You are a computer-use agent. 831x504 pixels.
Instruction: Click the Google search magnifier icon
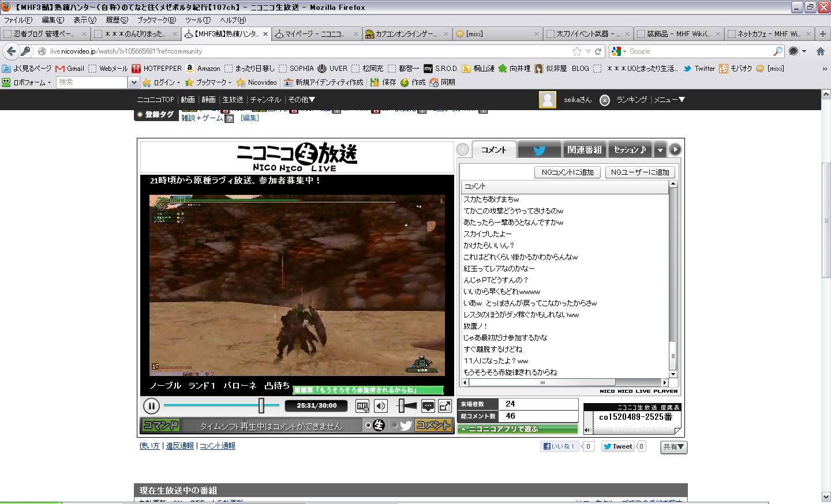[778, 51]
